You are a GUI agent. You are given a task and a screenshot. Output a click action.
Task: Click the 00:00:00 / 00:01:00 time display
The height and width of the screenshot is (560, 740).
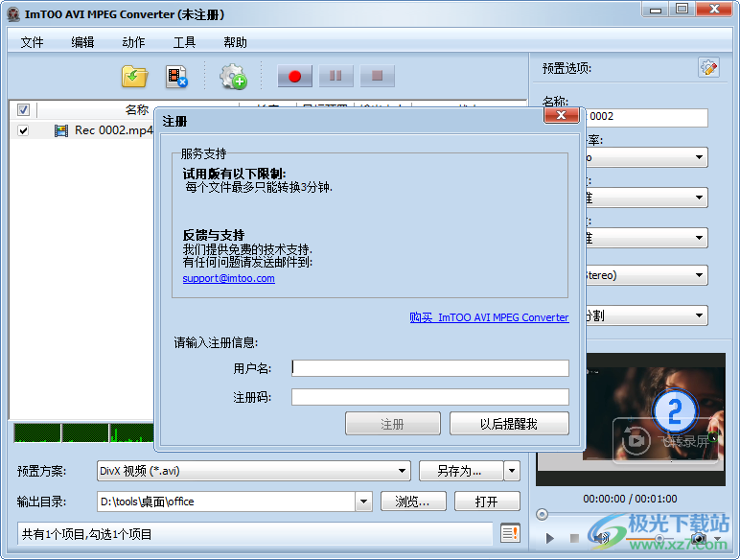point(630,499)
